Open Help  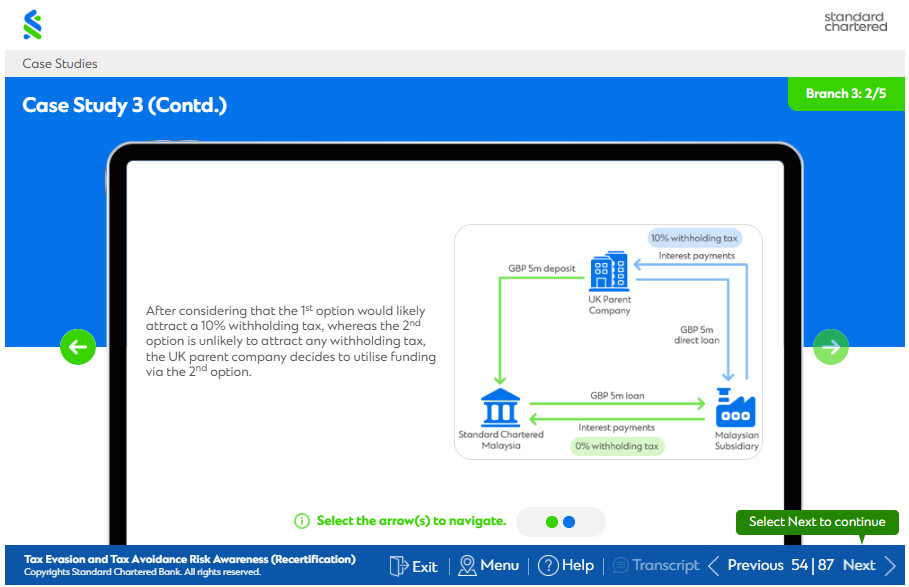(x=566, y=566)
